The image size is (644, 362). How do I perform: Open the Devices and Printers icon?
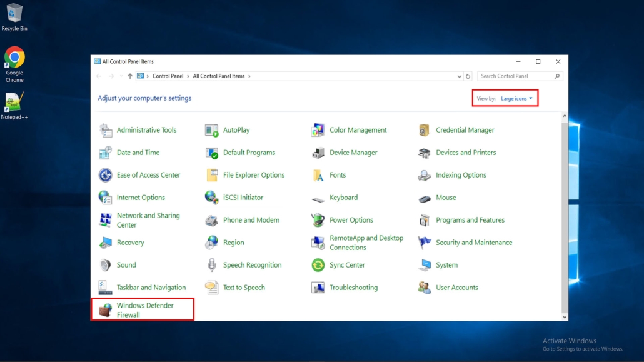[425, 153]
